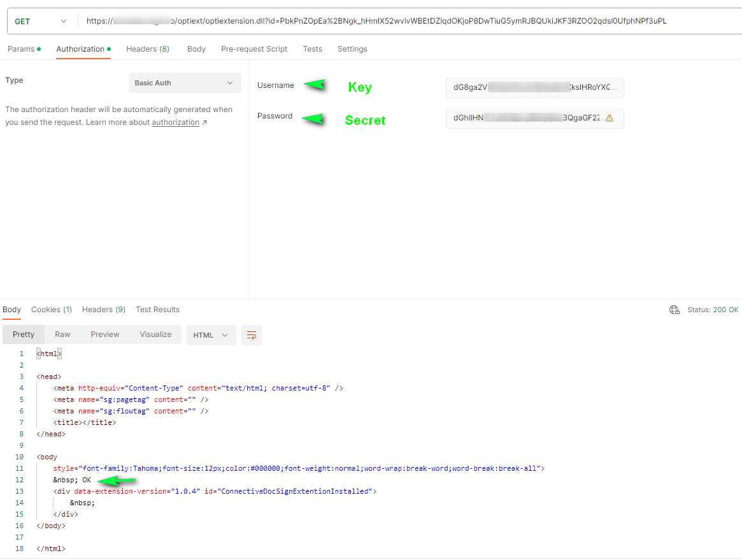Open the Headers (8) request tab
Screen dimensions: 742x560
point(148,49)
